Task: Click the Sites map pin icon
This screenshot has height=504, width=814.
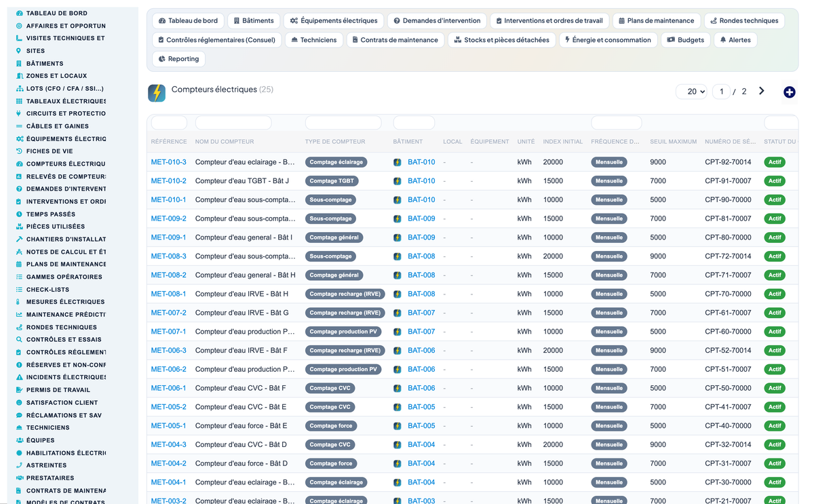Action: coord(19,51)
